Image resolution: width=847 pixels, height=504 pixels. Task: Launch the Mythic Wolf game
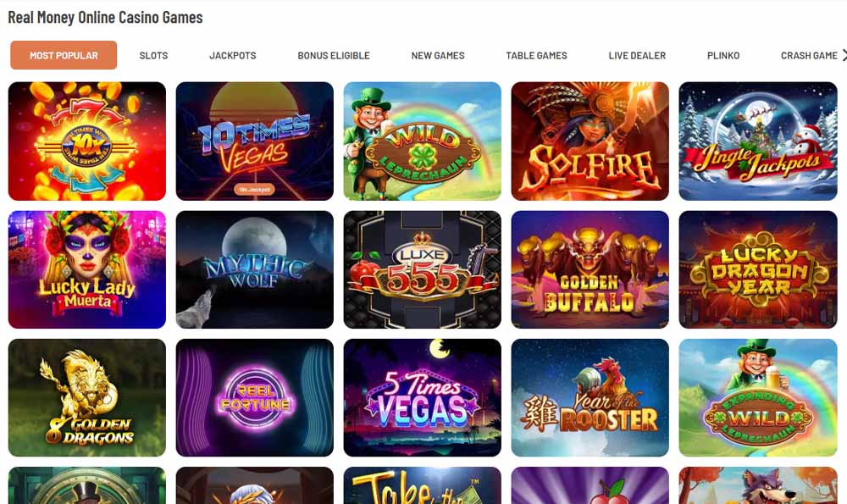pyautogui.click(x=254, y=269)
